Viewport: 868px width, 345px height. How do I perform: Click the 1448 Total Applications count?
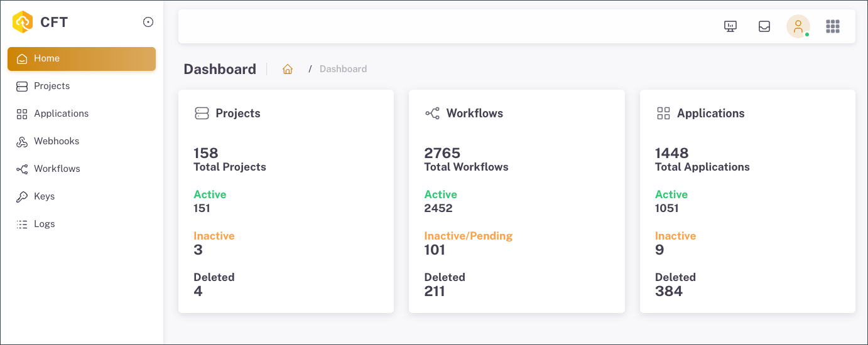pos(671,153)
